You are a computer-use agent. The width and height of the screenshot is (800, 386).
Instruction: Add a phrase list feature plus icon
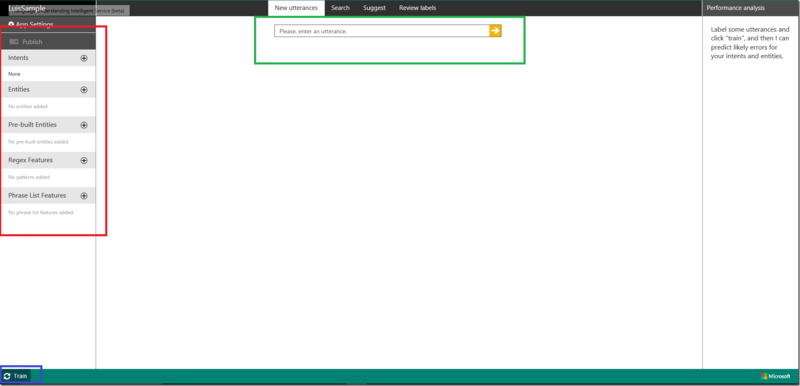coord(84,196)
